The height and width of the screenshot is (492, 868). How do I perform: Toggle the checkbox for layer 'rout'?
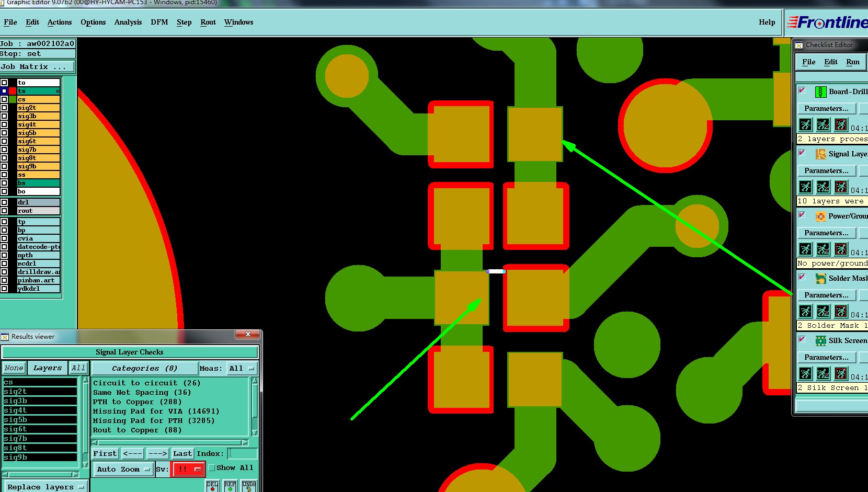(x=4, y=211)
